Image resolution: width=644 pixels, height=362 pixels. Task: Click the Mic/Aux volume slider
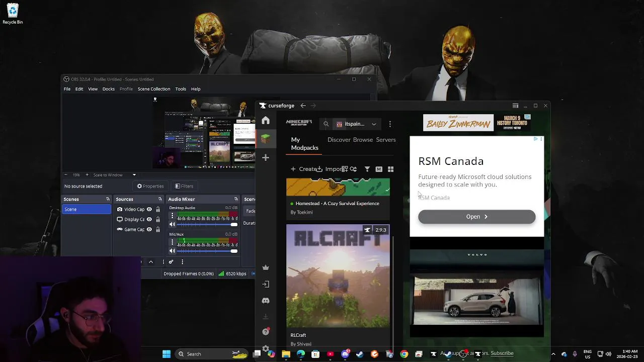click(207, 250)
